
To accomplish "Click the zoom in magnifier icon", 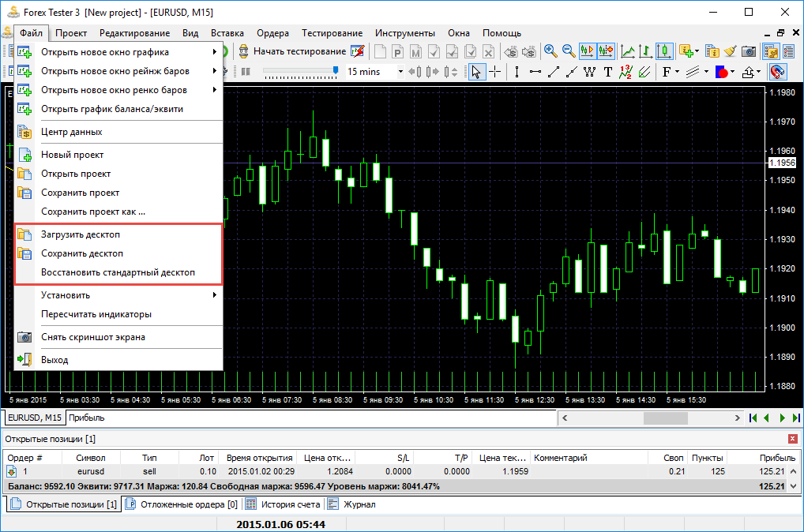I will point(550,51).
